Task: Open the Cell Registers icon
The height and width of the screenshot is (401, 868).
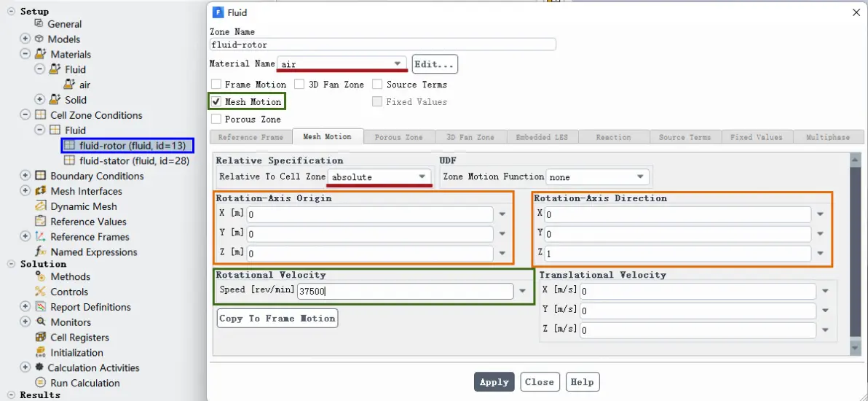Action: tap(40, 338)
